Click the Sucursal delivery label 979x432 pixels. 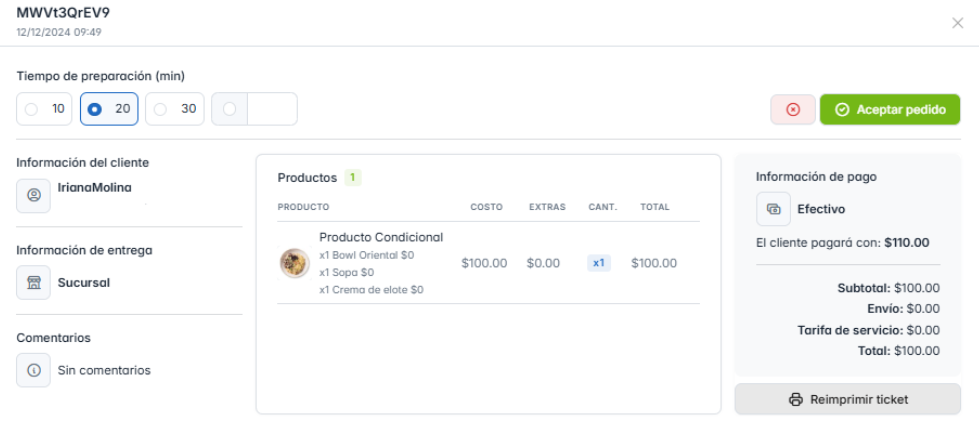point(84,283)
